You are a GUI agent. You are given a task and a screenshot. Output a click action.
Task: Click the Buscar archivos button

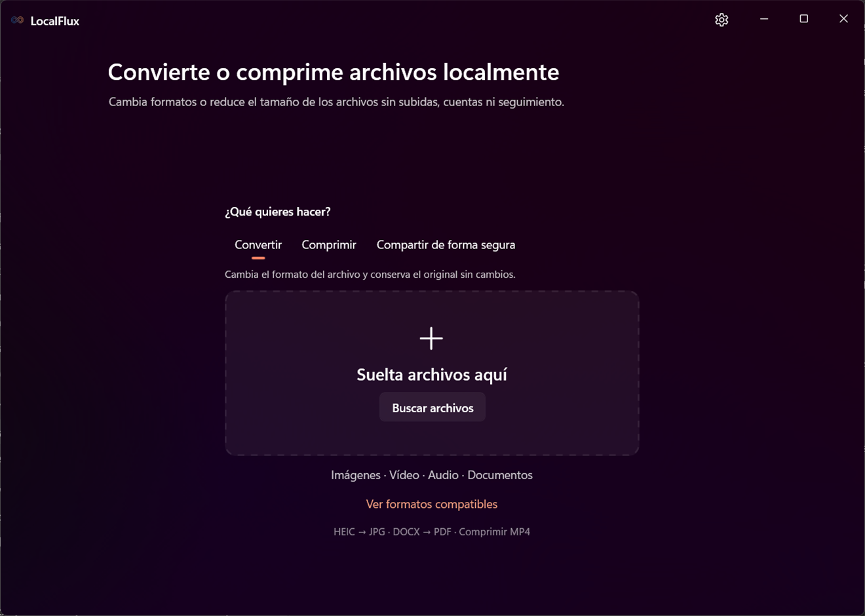(x=432, y=408)
